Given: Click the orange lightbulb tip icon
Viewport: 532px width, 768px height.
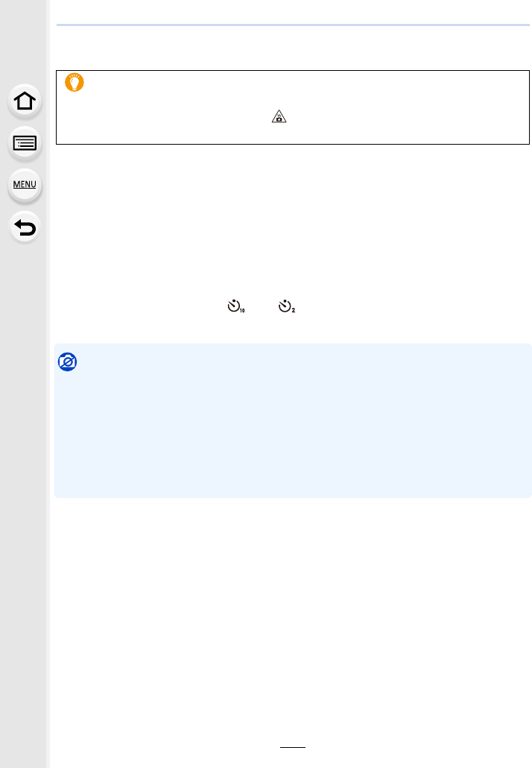Looking at the screenshot, I should click(x=75, y=82).
